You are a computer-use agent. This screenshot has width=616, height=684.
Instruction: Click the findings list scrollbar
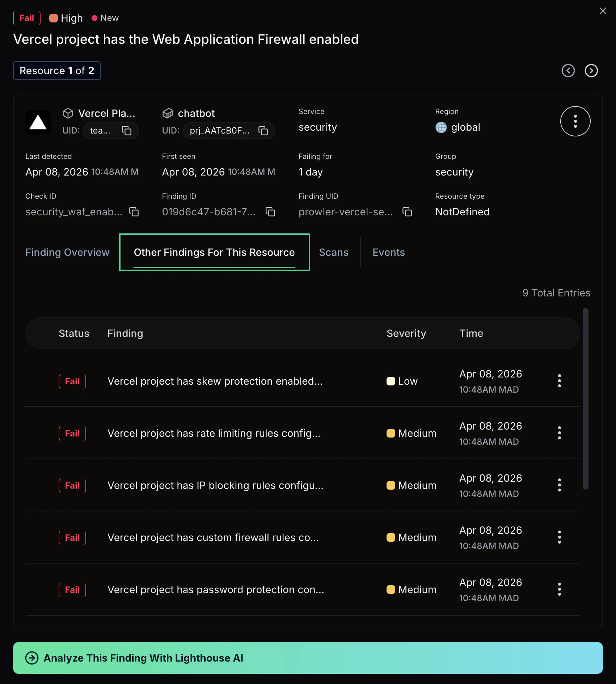point(585,399)
